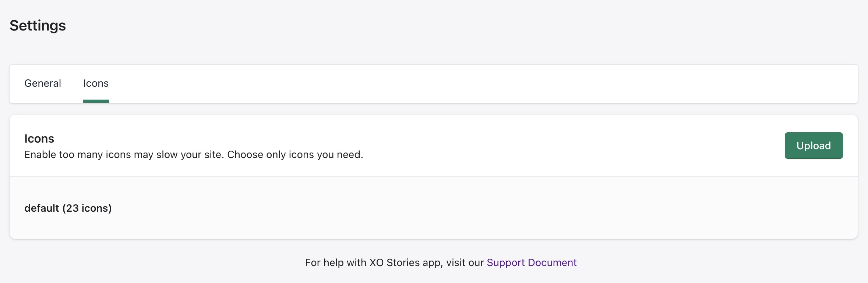Click the Settings page heading
Viewport: 868px width, 283px height.
[x=38, y=25]
